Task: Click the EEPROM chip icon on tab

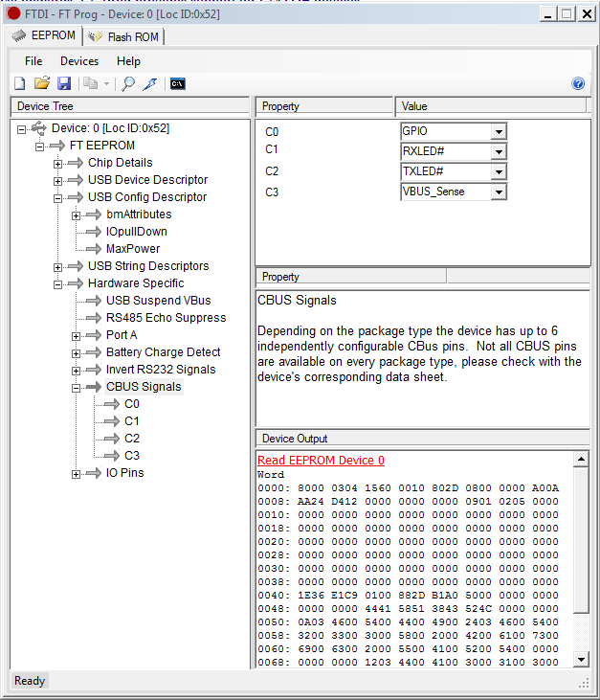Action: click(x=19, y=35)
